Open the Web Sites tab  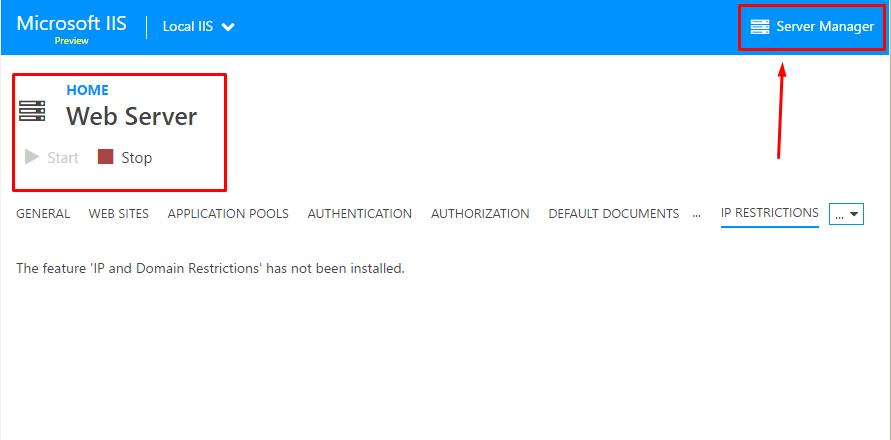click(x=119, y=214)
